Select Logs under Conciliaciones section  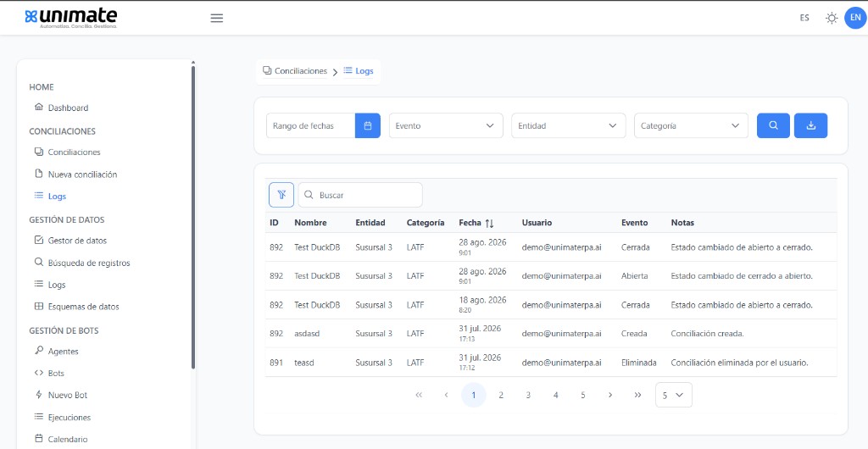(x=57, y=197)
